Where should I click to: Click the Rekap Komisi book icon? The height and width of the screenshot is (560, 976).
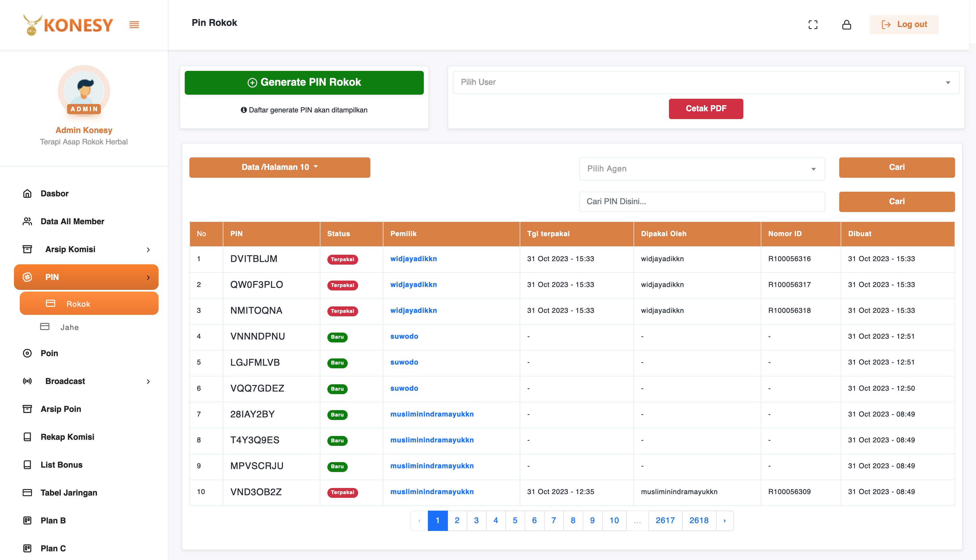point(27,437)
